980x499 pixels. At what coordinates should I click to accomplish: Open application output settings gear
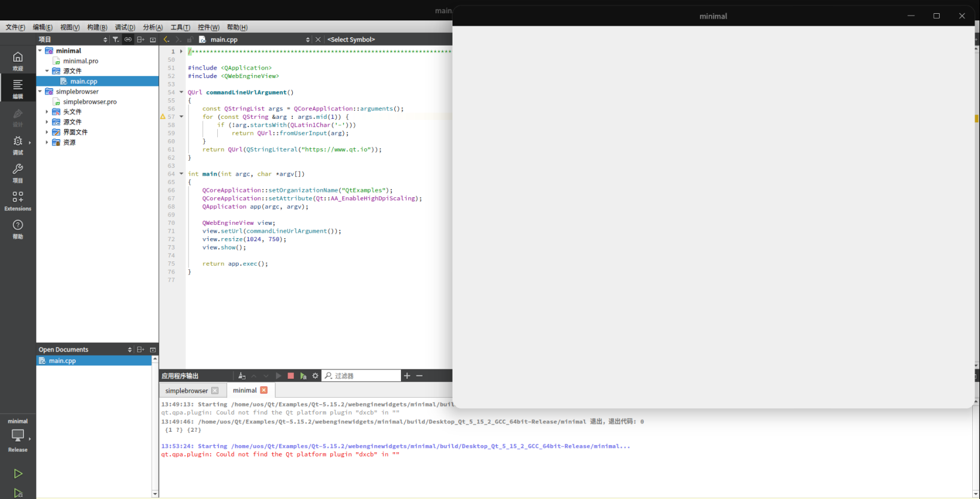[315, 376]
